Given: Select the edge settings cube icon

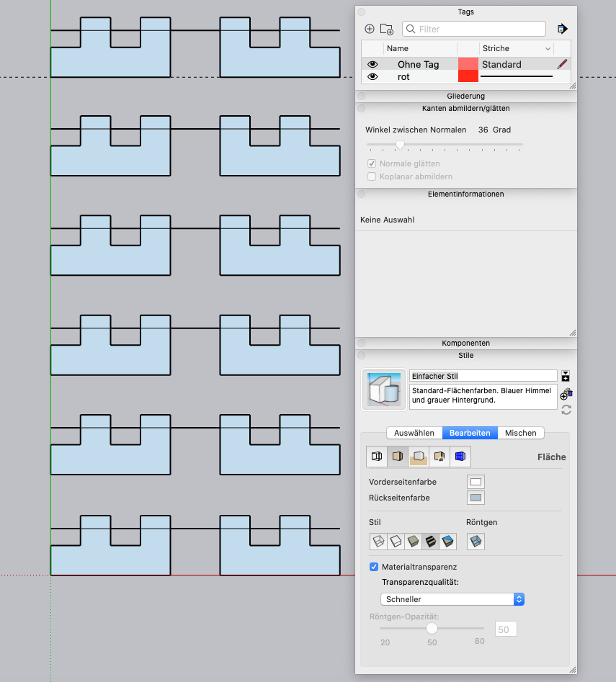Looking at the screenshot, I should point(376,456).
